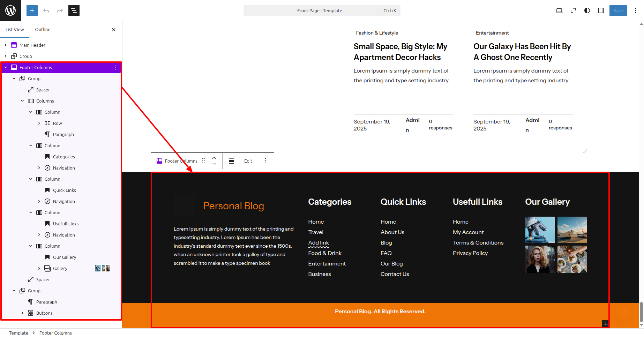Expand the Main Header tree item
The image size is (644, 337).
coord(6,45)
